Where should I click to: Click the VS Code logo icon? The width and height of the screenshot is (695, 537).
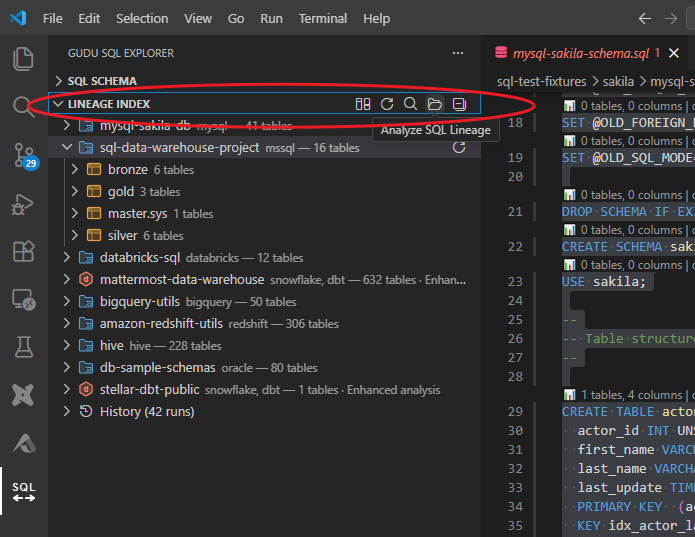point(18,18)
